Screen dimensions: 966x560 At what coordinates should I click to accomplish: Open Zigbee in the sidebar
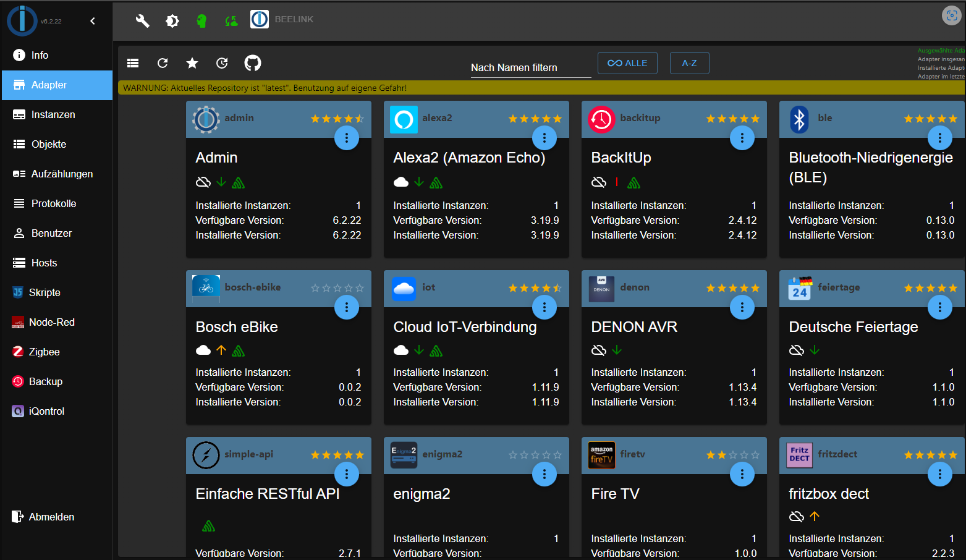[56, 352]
